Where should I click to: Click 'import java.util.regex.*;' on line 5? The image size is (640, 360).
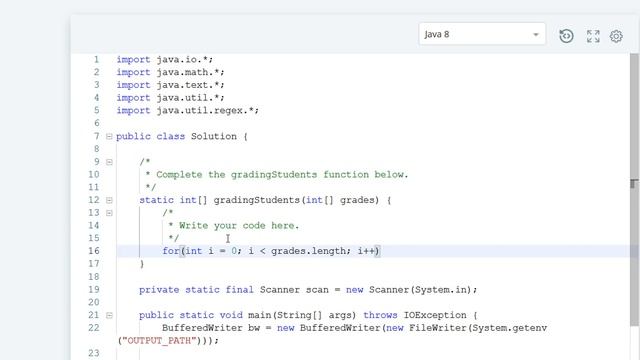click(x=187, y=111)
